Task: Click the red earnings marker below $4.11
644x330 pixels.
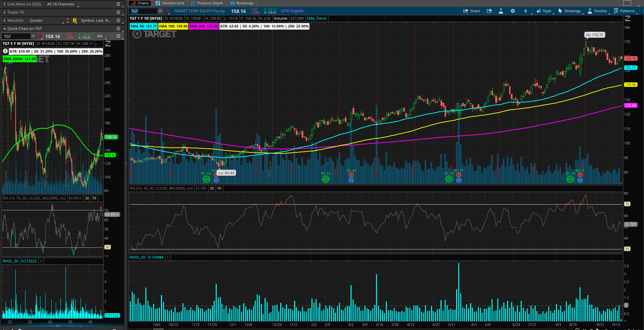Action: click(x=580, y=175)
